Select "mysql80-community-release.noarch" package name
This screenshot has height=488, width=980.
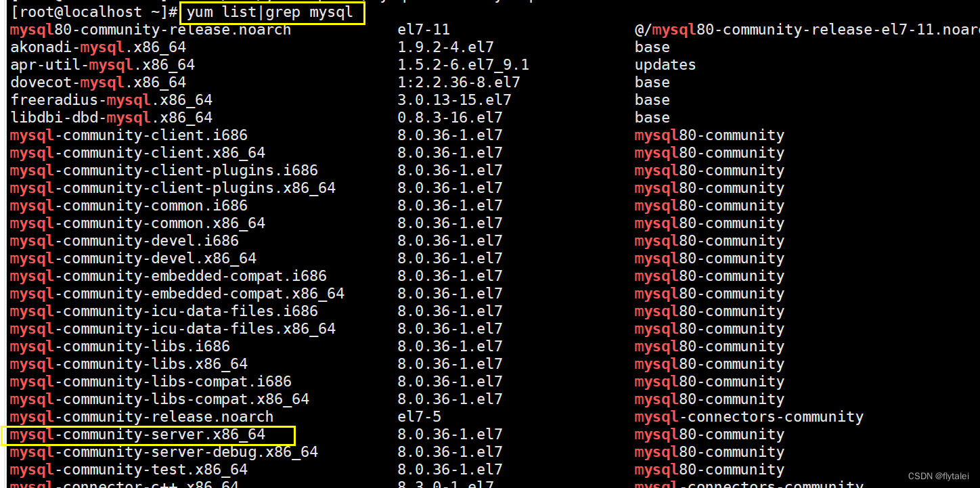tap(150, 30)
